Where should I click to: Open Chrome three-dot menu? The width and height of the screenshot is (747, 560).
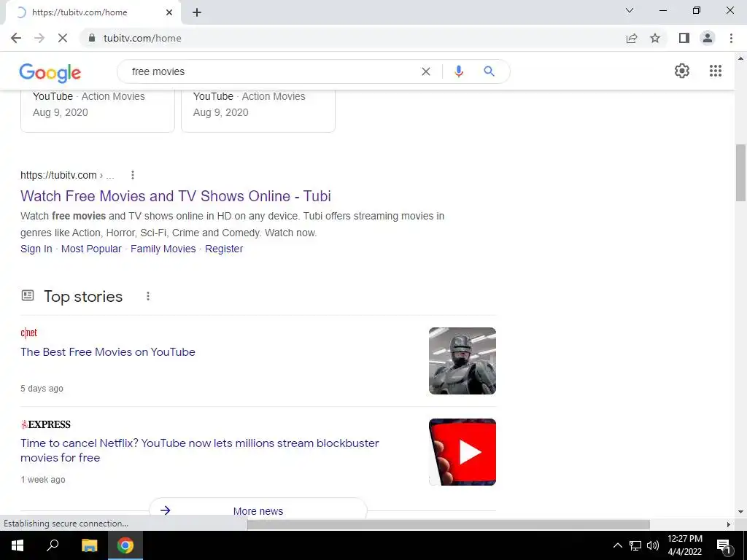[731, 38]
